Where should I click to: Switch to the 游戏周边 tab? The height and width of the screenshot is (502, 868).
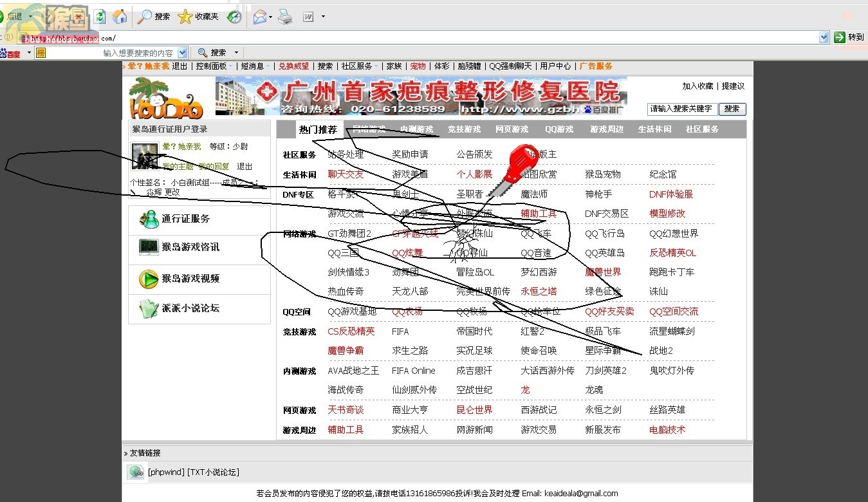(x=607, y=129)
